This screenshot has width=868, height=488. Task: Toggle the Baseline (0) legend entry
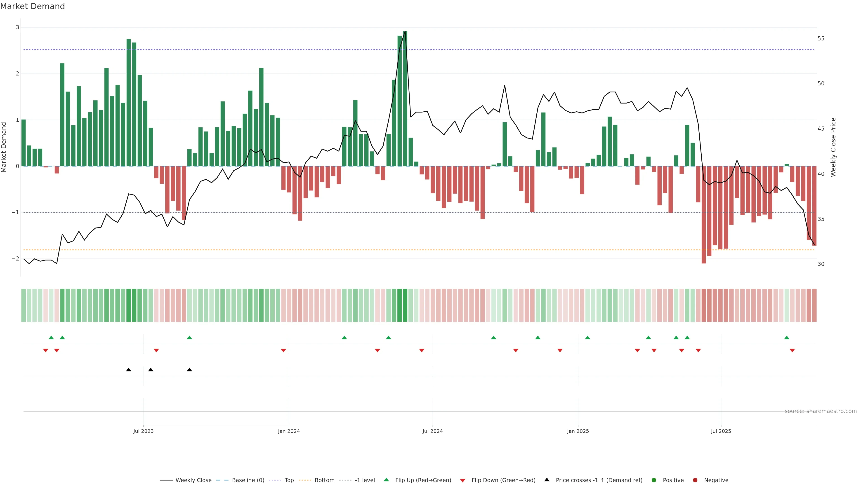248,480
